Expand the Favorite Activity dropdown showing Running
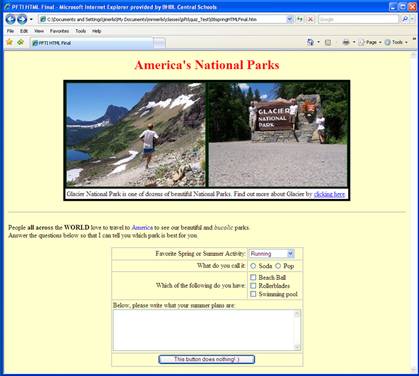 [272, 254]
